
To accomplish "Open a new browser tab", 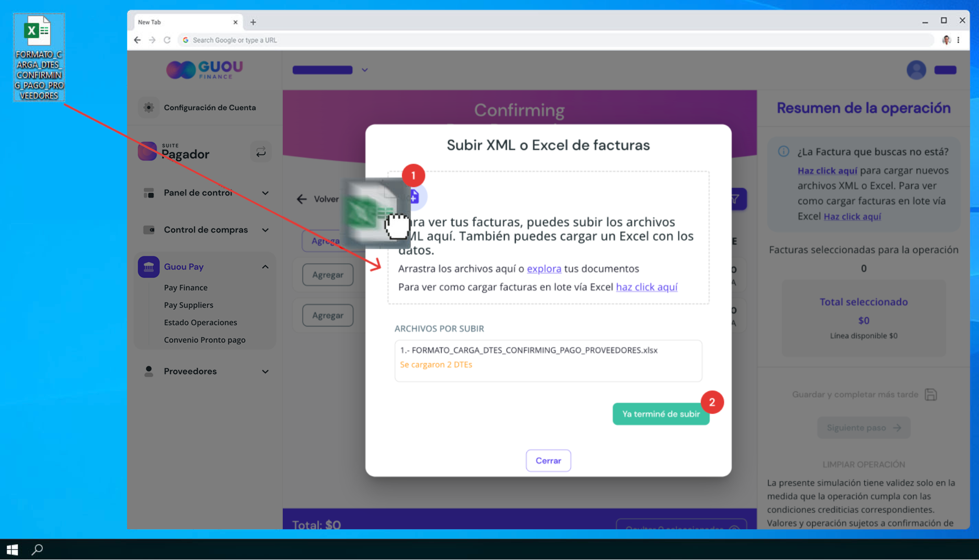I will tap(253, 22).
